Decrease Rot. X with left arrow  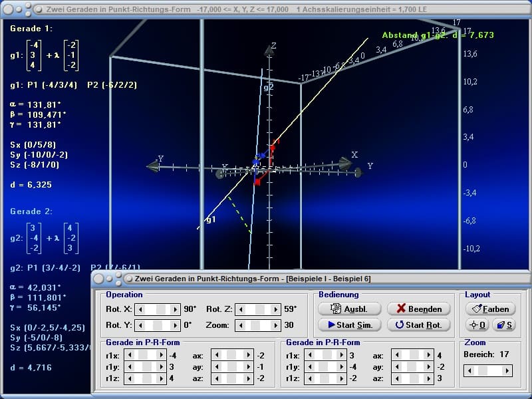point(140,309)
